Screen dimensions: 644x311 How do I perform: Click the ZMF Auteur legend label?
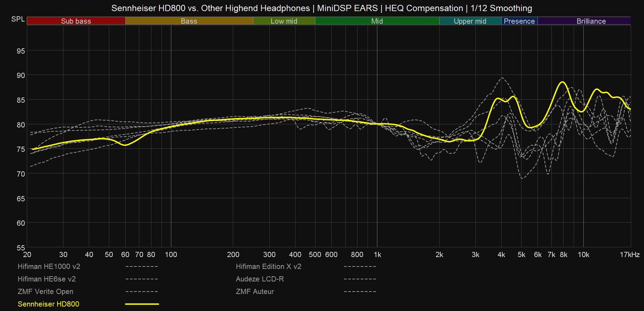(x=255, y=291)
